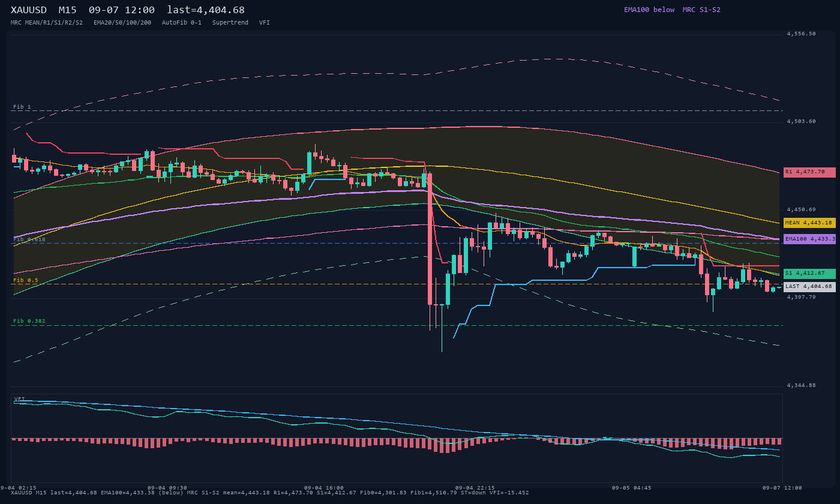
Task: Click the VFI panel label
Action: [x=20, y=399]
